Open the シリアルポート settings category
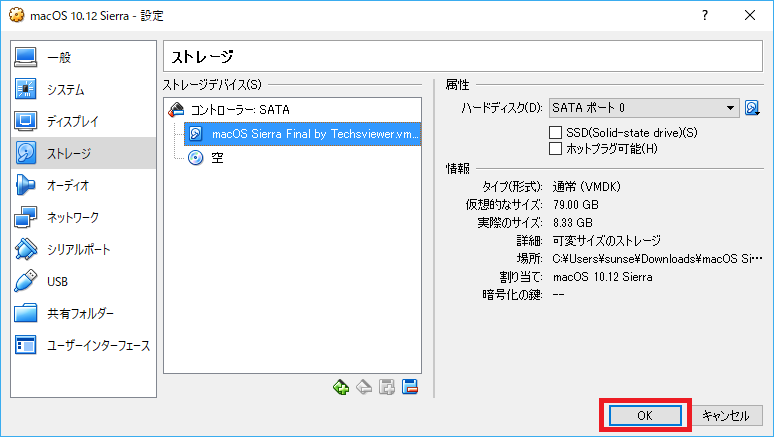This screenshot has width=774, height=437. pos(83,249)
